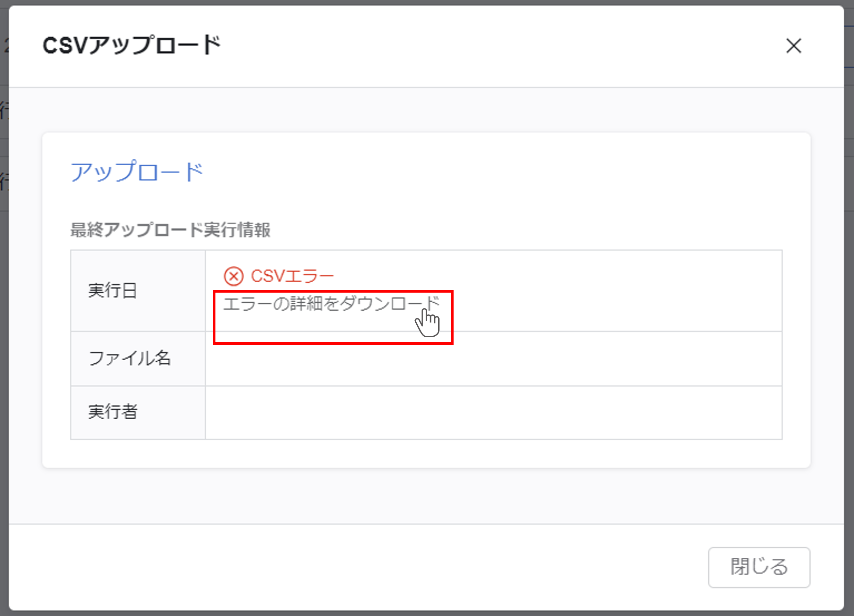The width and height of the screenshot is (854, 616).
Task: Click empty footer area left of 閉じる
Action: pyautogui.click(x=376, y=567)
